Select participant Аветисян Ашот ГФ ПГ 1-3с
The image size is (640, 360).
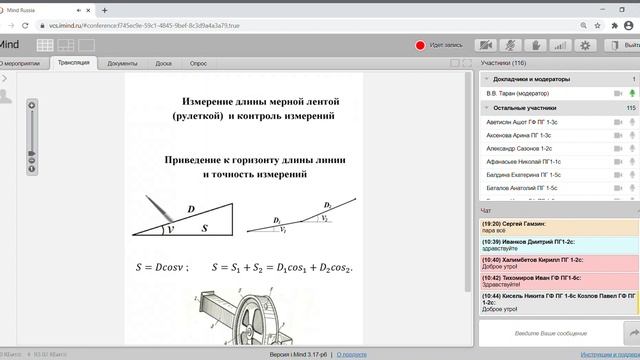click(522, 122)
